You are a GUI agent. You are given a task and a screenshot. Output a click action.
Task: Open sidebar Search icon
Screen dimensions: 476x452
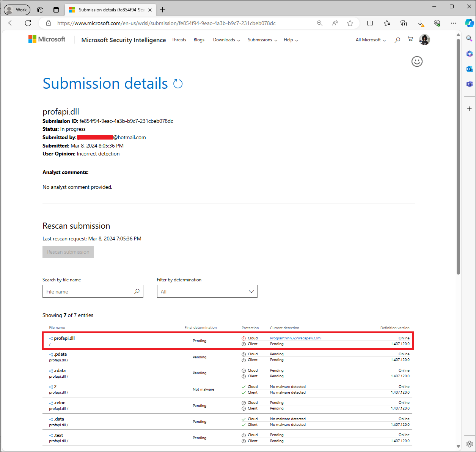pyautogui.click(x=469, y=38)
